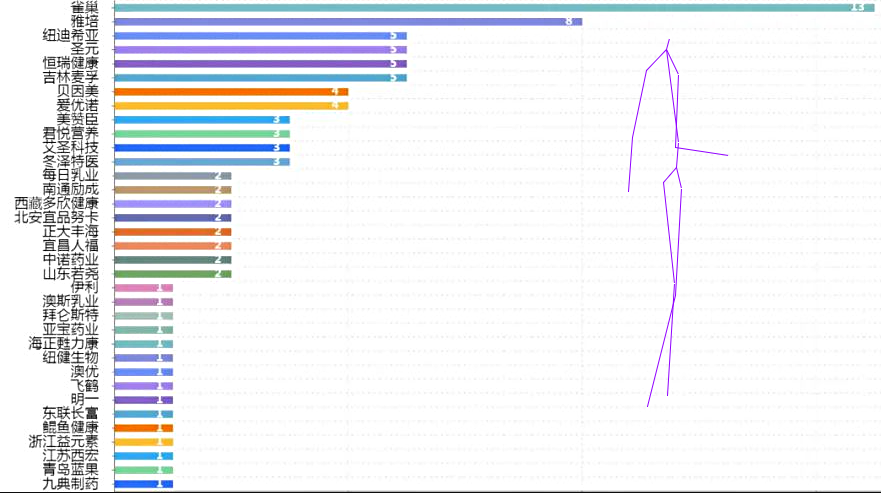
Task: Select the 九典制药 label
Action: pyautogui.click(x=71, y=484)
